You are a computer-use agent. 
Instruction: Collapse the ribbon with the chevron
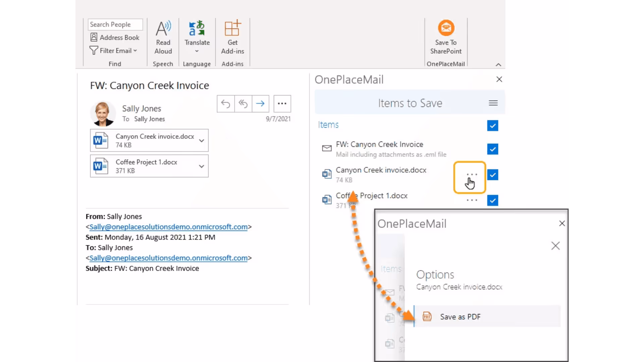click(x=498, y=65)
